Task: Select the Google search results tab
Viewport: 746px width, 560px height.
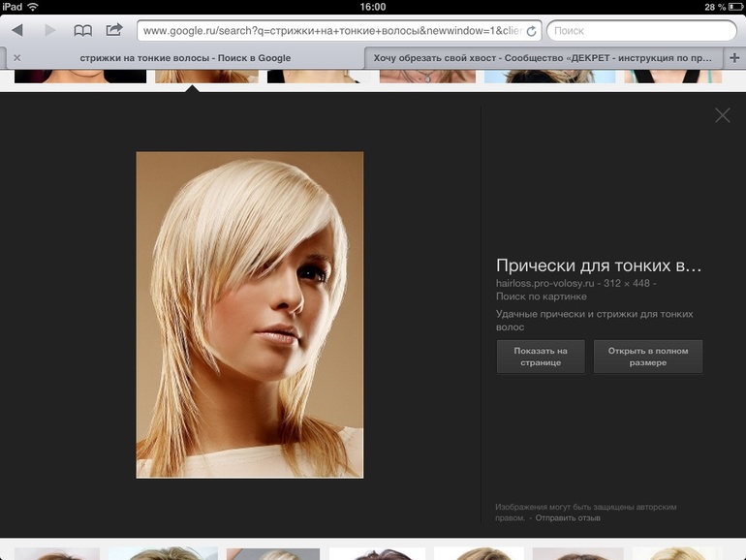Action: (x=184, y=58)
